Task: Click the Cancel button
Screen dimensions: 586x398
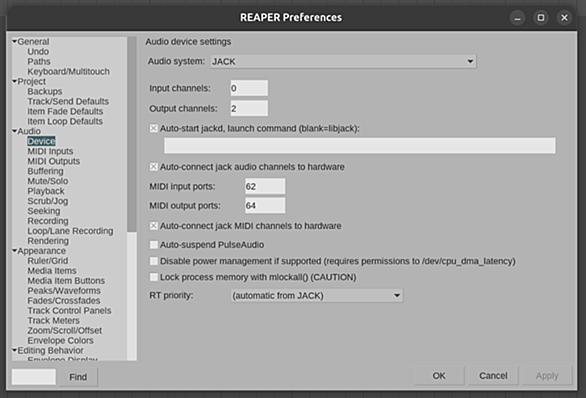Action: pos(493,376)
